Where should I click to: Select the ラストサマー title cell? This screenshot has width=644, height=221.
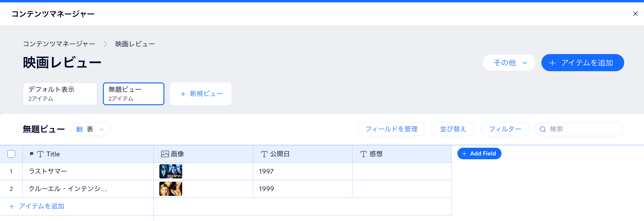pyautogui.click(x=88, y=171)
